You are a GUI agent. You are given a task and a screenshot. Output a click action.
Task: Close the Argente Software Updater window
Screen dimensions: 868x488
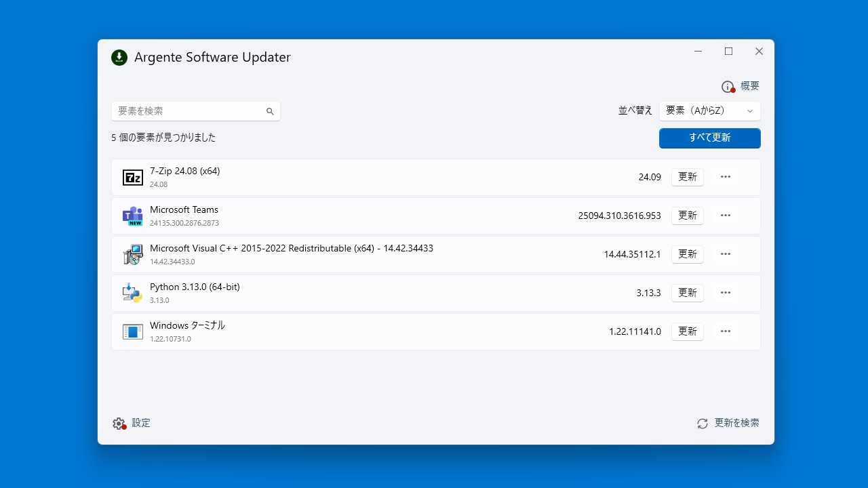[x=759, y=52]
